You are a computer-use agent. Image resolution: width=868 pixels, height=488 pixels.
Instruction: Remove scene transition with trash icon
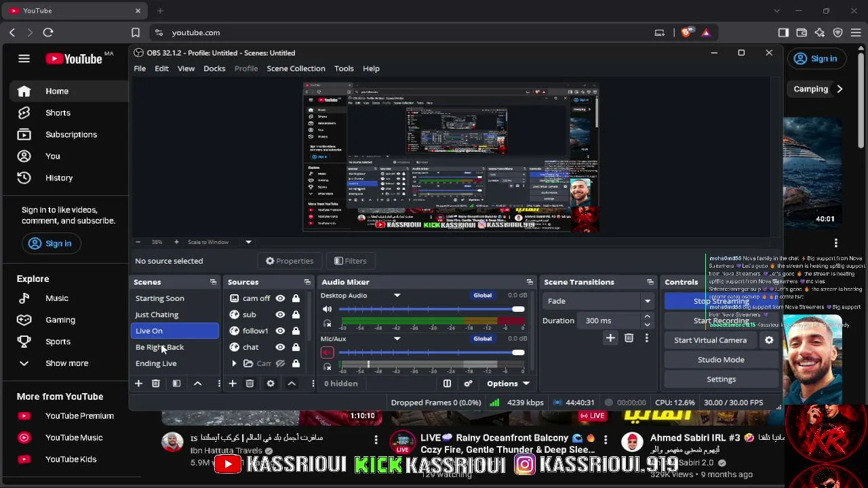[x=629, y=338]
